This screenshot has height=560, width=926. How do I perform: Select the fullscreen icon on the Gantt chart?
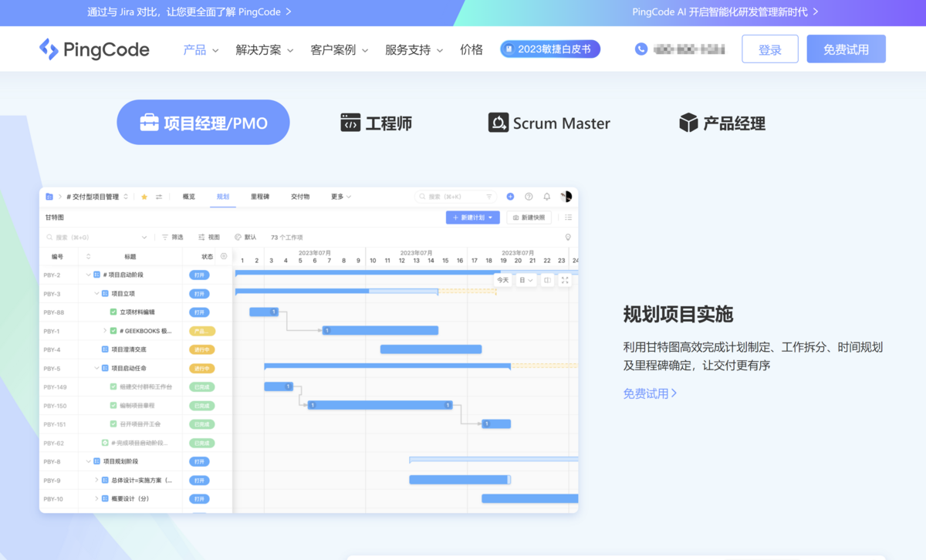(x=565, y=280)
